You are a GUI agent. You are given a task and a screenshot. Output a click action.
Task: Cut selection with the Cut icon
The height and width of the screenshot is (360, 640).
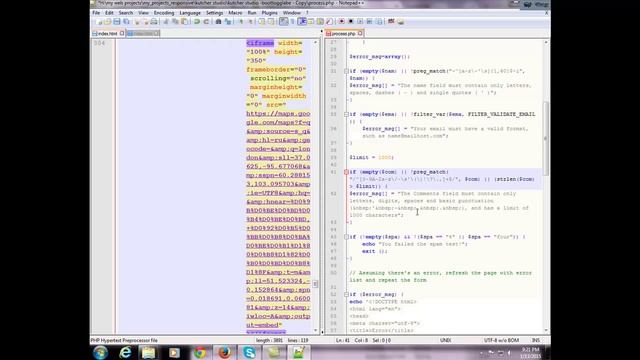pyautogui.click(x=166, y=21)
